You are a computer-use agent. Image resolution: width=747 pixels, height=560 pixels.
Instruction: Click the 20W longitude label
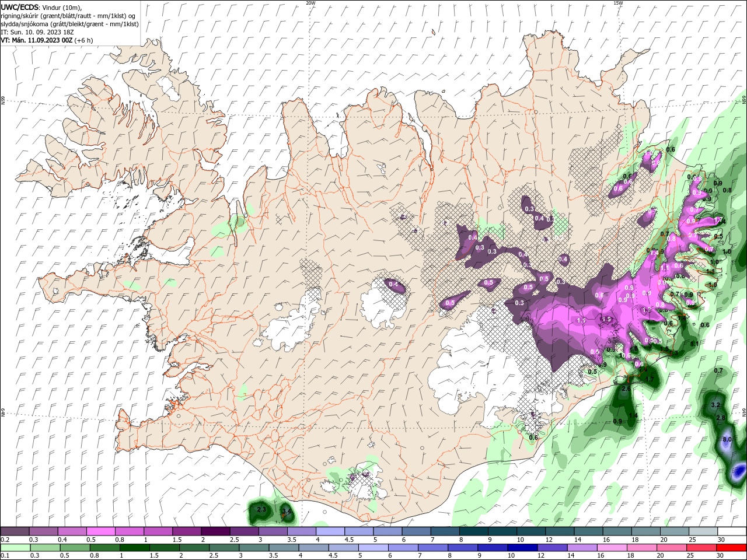310,3
